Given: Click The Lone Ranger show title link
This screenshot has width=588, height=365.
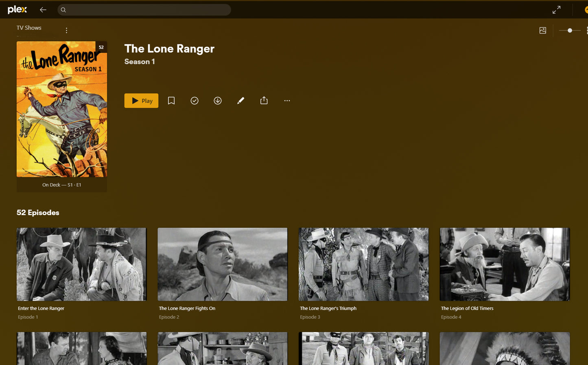Looking at the screenshot, I should click(x=169, y=48).
